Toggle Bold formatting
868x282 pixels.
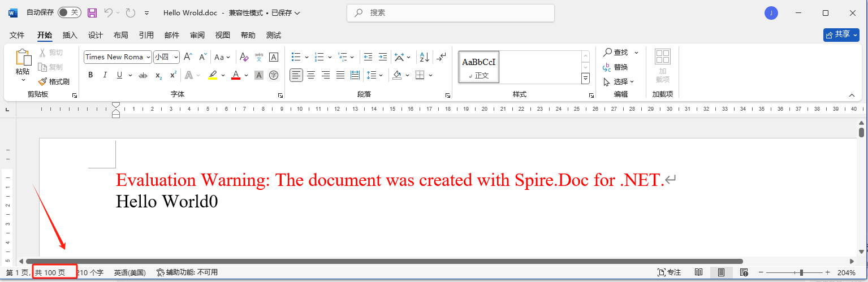pyautogui.click(x=90, y=75)
